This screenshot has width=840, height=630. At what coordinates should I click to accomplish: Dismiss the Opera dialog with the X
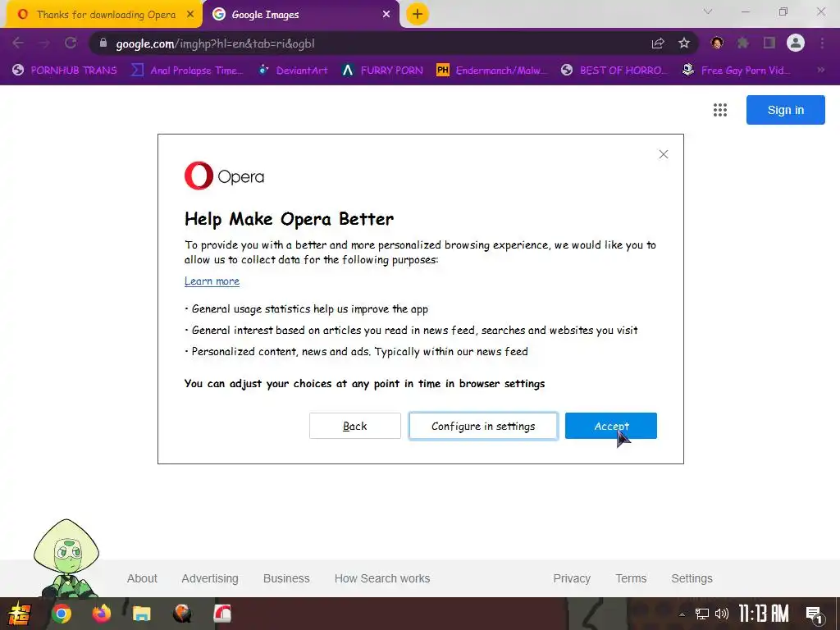pyautogui.click(x=663, y=154)
